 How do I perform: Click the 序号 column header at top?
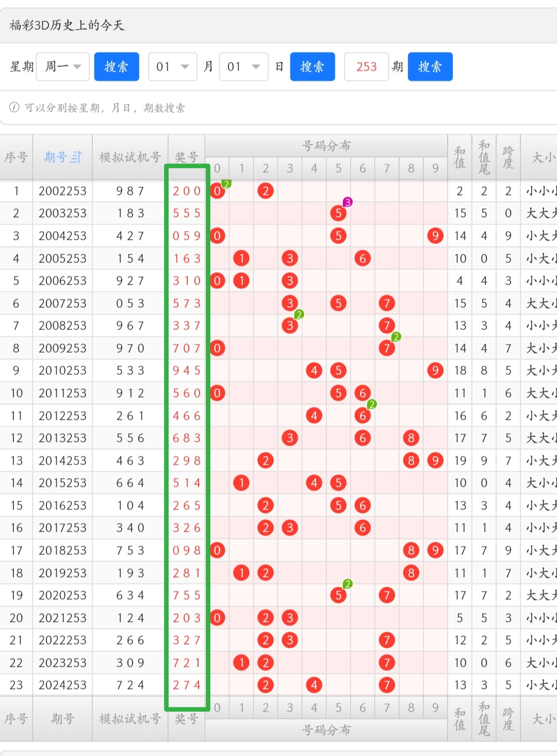[x=16, y=157]
